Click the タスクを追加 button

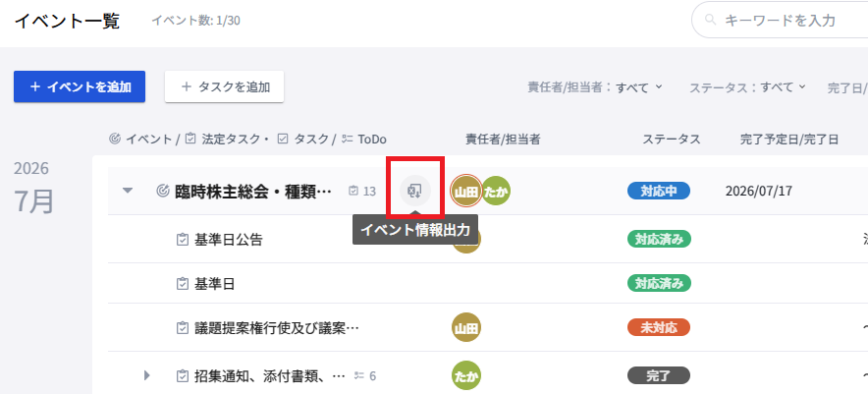pyautogui.click(x=224, y=86)
